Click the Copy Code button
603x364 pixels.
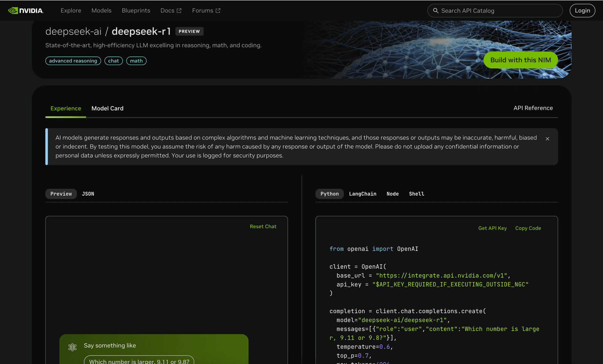(x=528, y=228)
